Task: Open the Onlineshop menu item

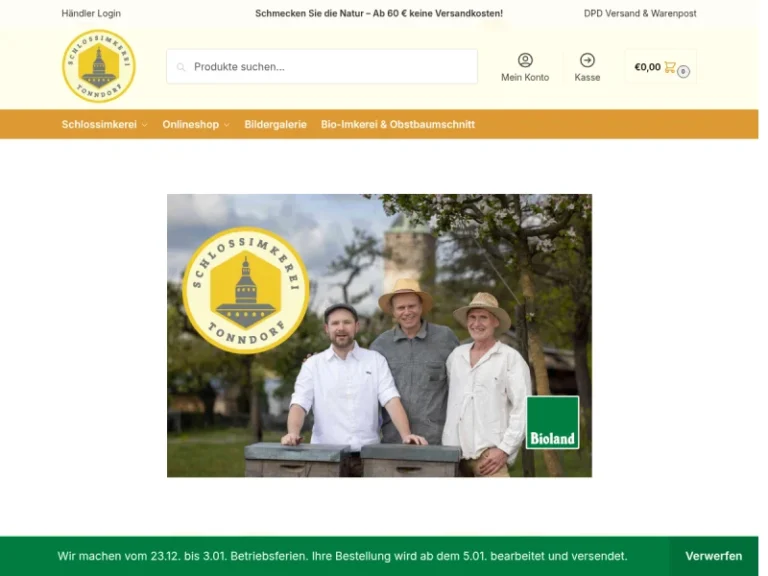Action: click(x=191, y=124)
